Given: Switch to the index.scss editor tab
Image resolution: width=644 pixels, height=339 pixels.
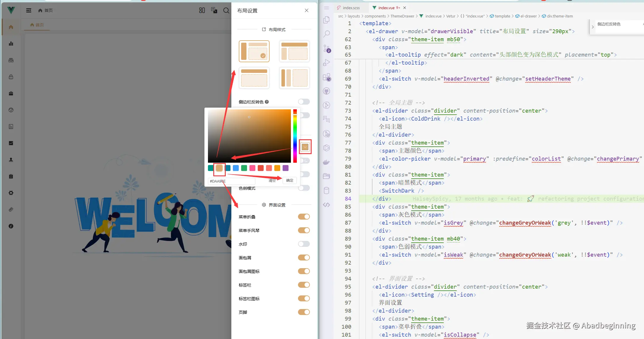Looking at the screenshot, I should 351,8.
